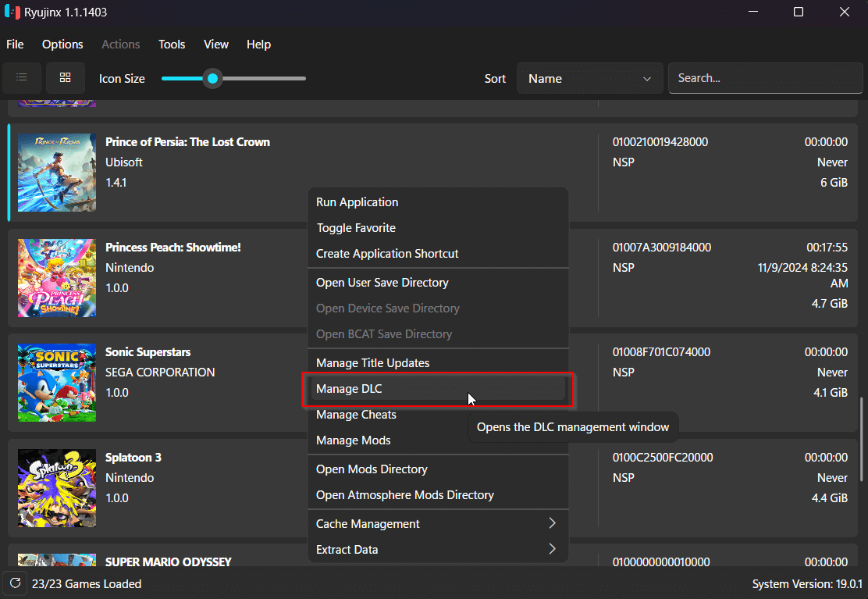Click title ID 01007A3009184000
Viewport: 868px width, 599px height.
click(x=661, y=248)
